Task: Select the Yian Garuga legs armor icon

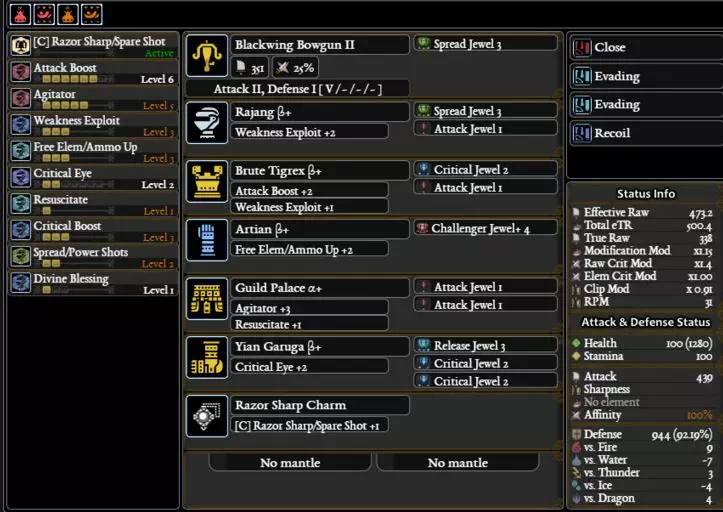Action: pyautogui.click(x=207, y=357)
